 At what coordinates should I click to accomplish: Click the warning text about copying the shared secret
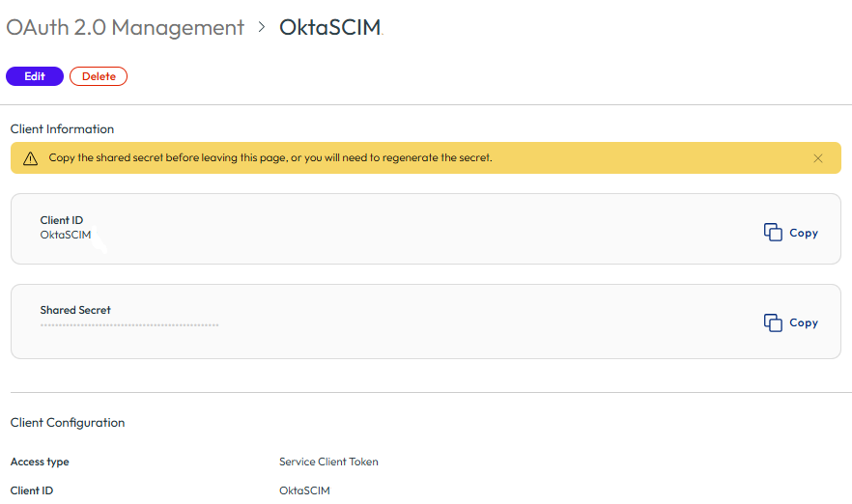click(270, 157)
